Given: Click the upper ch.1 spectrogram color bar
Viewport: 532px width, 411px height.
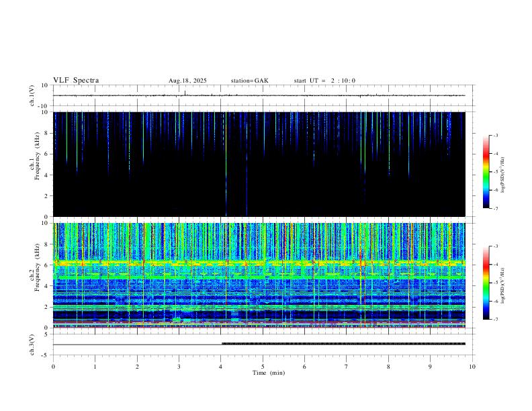Looking at the screenshot, I should click(x=486, y=172).
